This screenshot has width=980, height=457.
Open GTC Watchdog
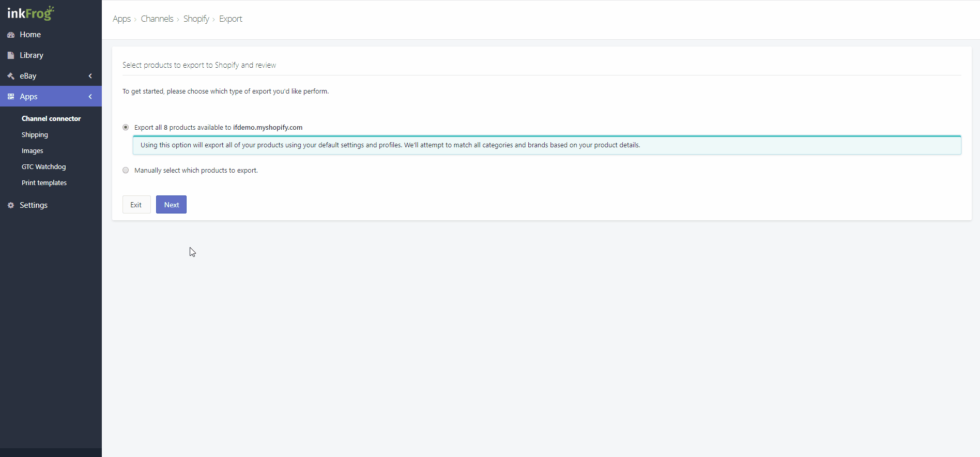pos(43,166)
